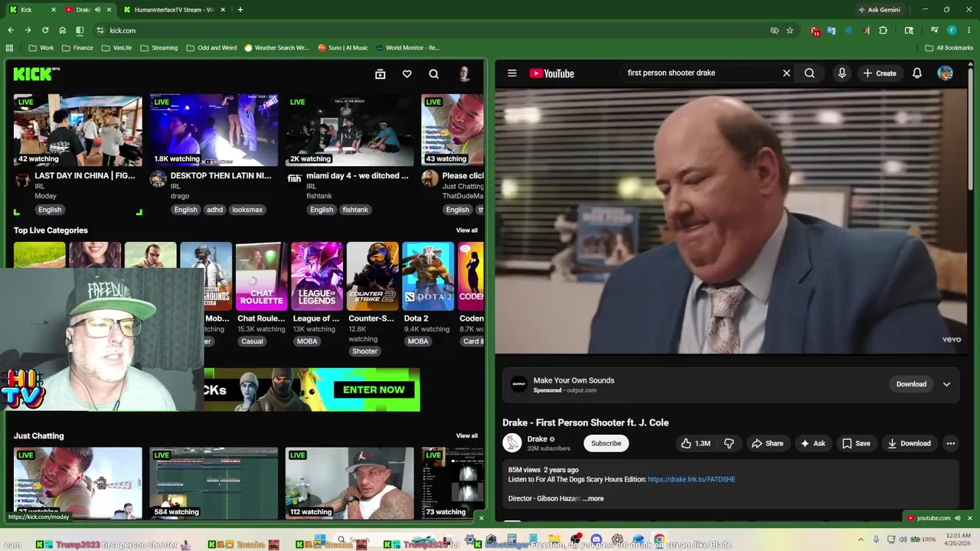Click the Download button on sponsored ad
Image resolution: width=980 pixels, height=551 pixels.
click(x=911, y=384)
